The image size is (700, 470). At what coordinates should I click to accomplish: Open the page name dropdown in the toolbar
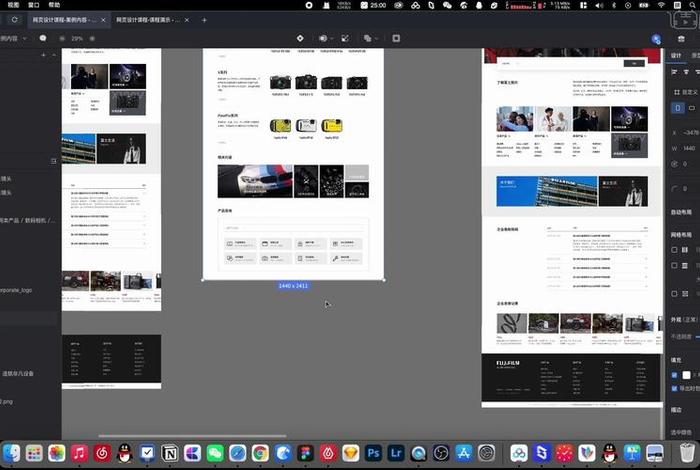(13, 39)
